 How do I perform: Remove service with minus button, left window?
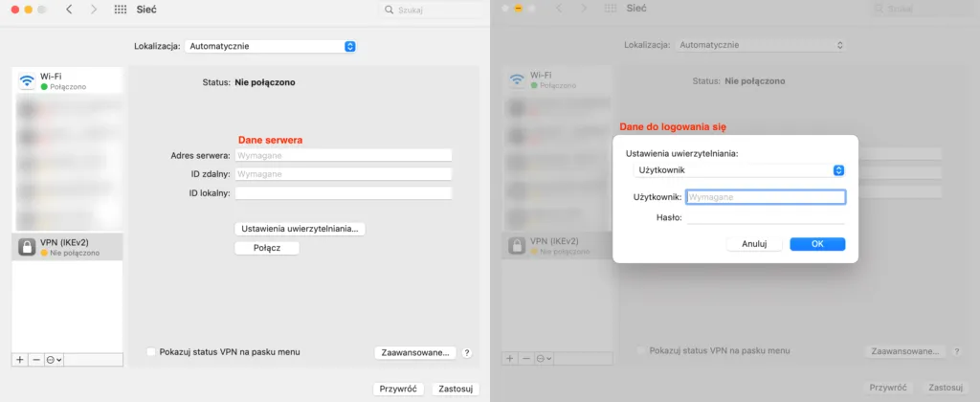(36, 360)
